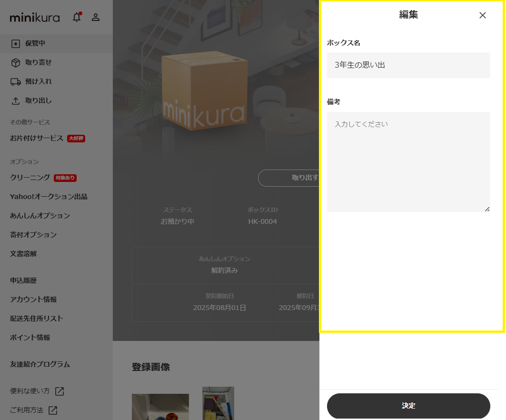Viewport: 506px width, 420px height.
Task: Click the 決定 button
Action: click(408, 406)
